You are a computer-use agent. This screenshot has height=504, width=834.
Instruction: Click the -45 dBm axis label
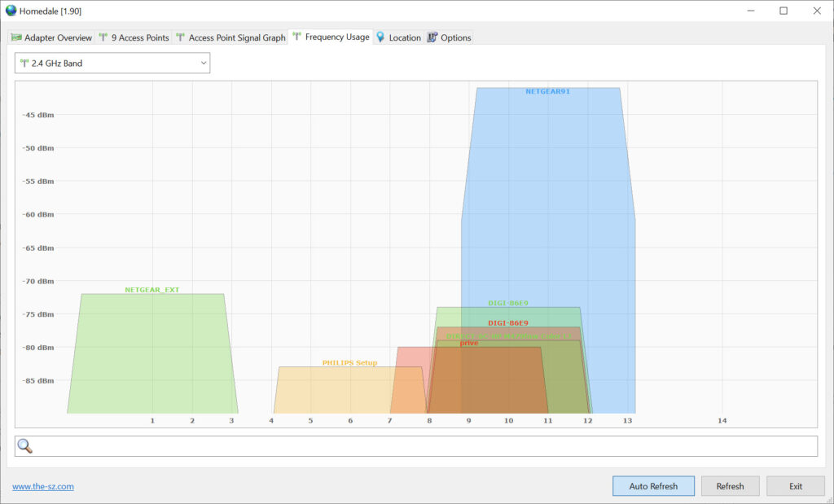click(37, 115)
